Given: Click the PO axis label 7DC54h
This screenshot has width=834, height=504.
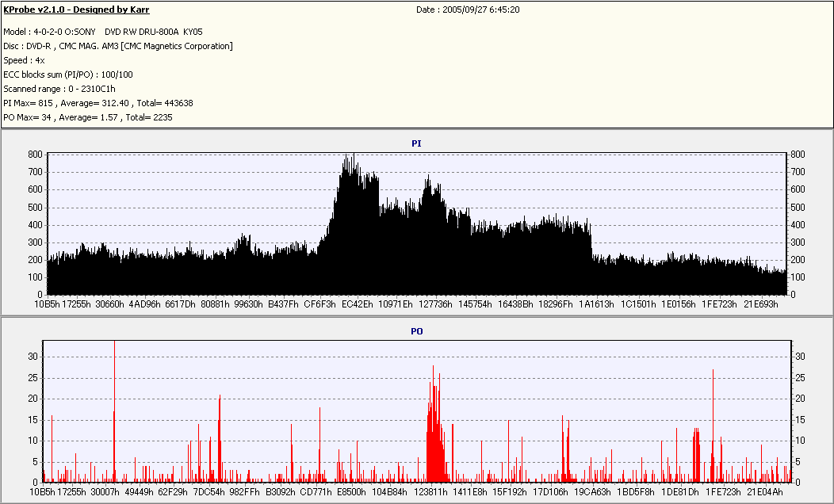Looking at the screenshot, I should click(x=208, y=492).
